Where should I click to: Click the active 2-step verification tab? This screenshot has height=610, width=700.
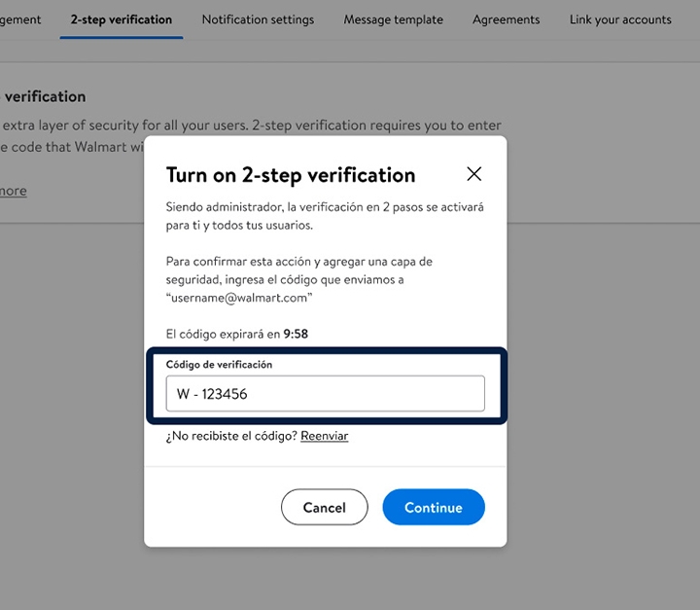[121, 19]
